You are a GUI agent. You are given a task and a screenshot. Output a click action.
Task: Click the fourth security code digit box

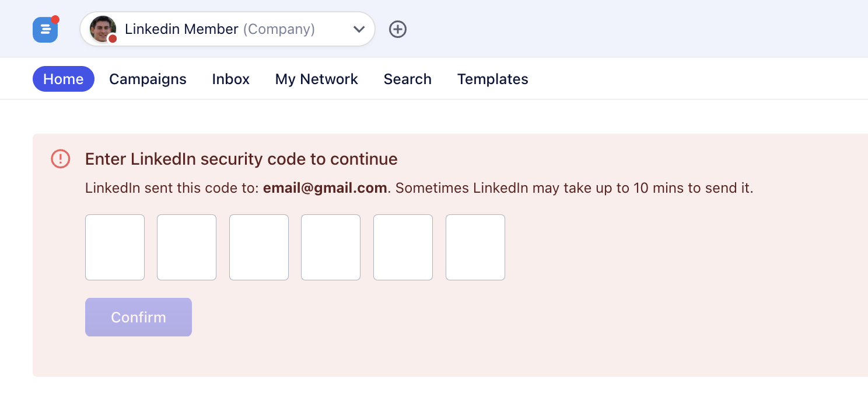click(331, 247)
